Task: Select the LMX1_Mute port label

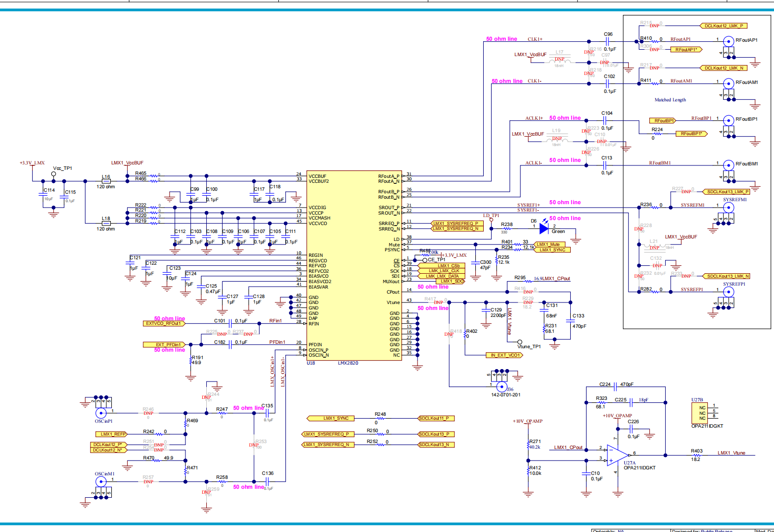Action: (548, 244)
